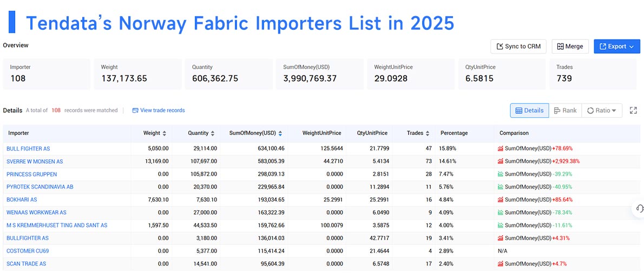This screenshot has width=644, height=278.
Task: Open importer PYROTEK SCANDINAVIA AB
Action: (40, 187)
